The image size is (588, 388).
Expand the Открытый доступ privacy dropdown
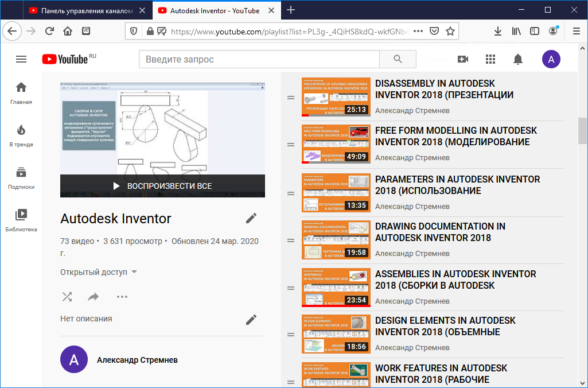[98, 272]
